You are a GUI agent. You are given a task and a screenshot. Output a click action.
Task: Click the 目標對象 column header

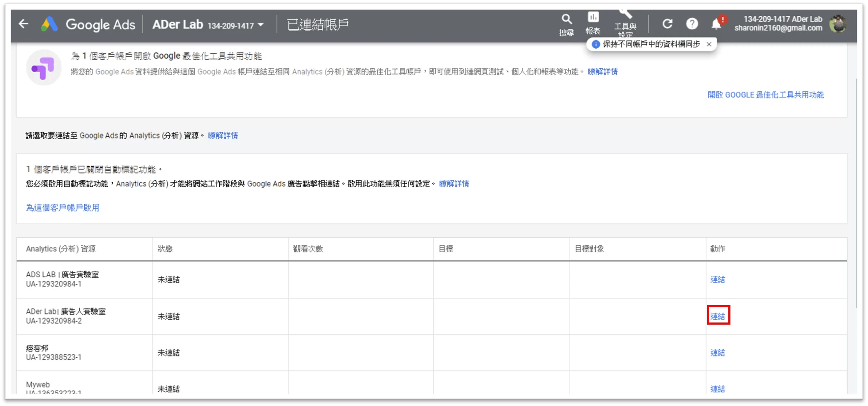[x=589, y=249]
